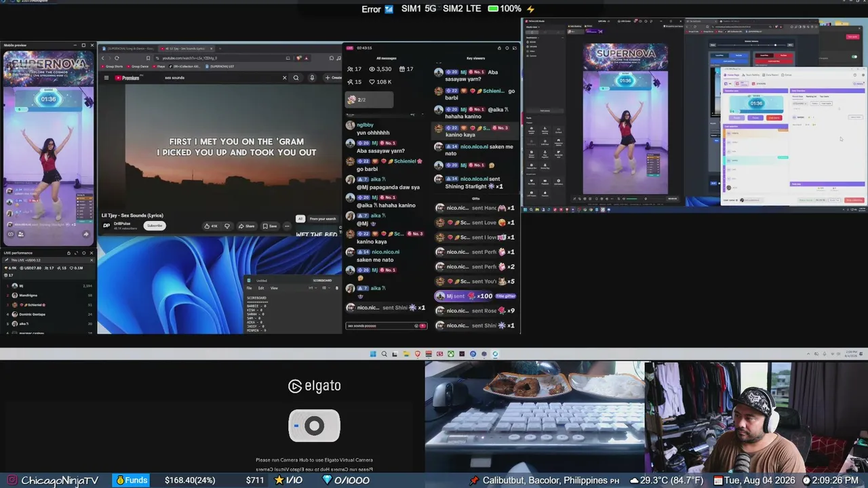Open the View menu in Notepad

tap(274, 288)
